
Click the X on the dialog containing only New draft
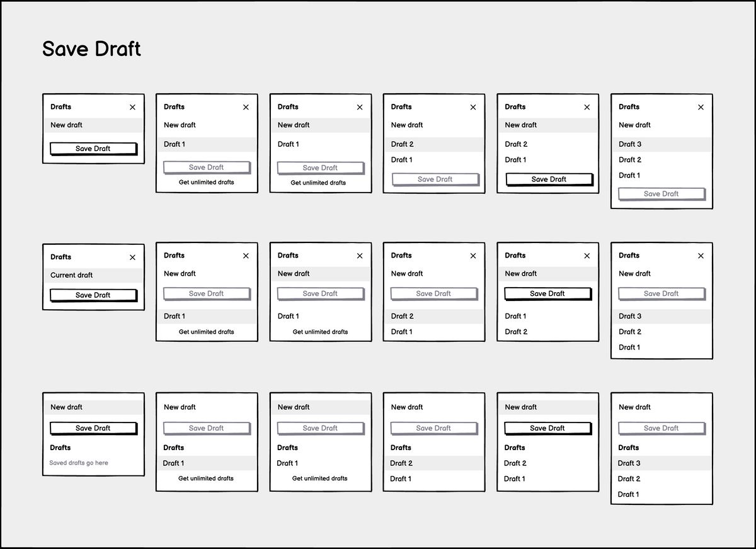pyautogui.click(x=132, y=107)
